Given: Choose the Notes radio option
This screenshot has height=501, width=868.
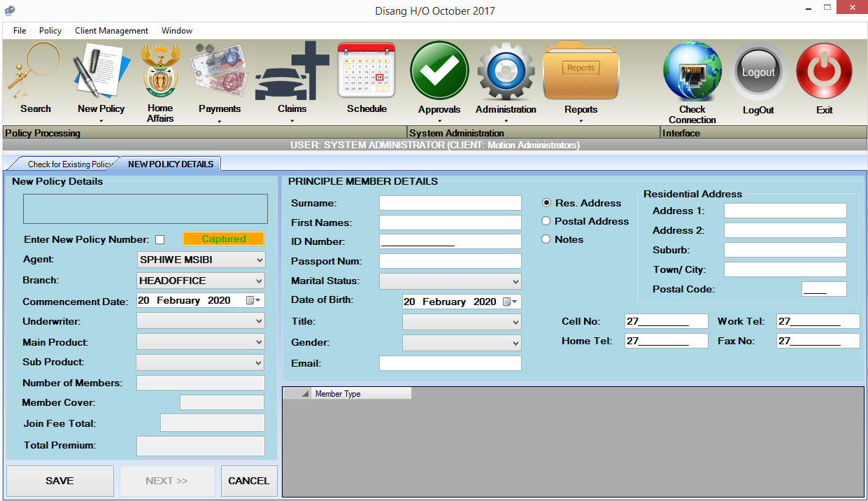Looking at the screenshot, I should click(x=546, y=239).
